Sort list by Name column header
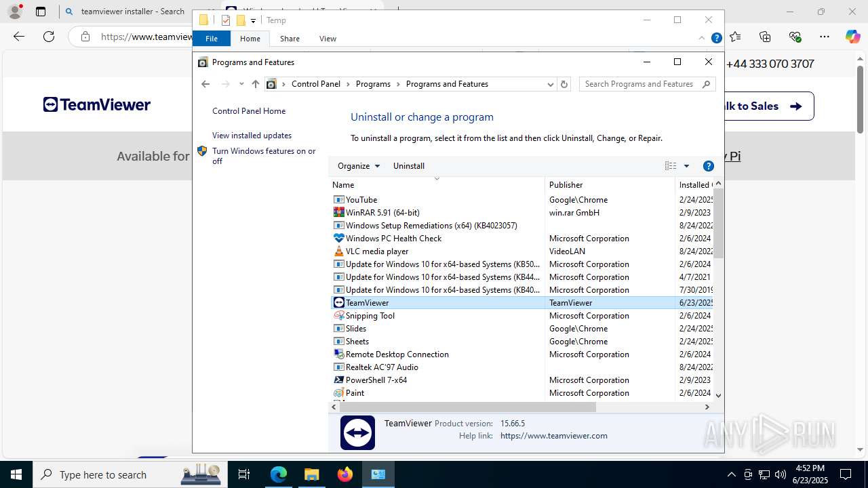 (437, 184)
